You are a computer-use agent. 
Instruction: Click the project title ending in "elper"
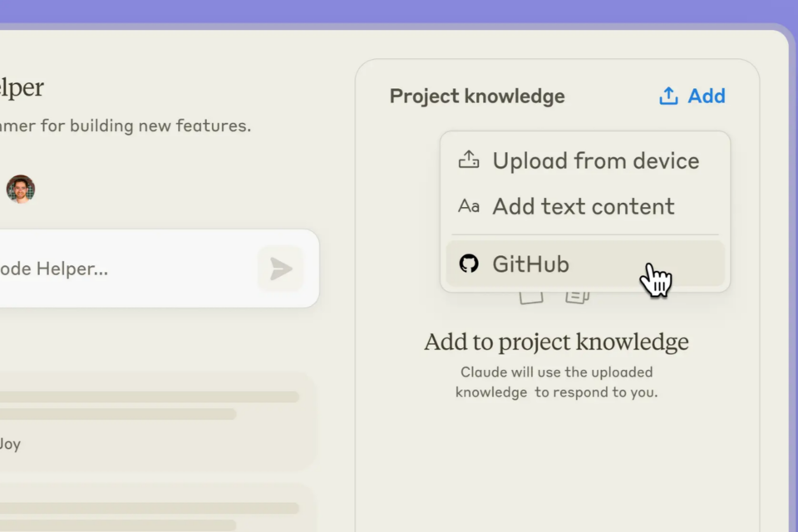click(22, 87)
